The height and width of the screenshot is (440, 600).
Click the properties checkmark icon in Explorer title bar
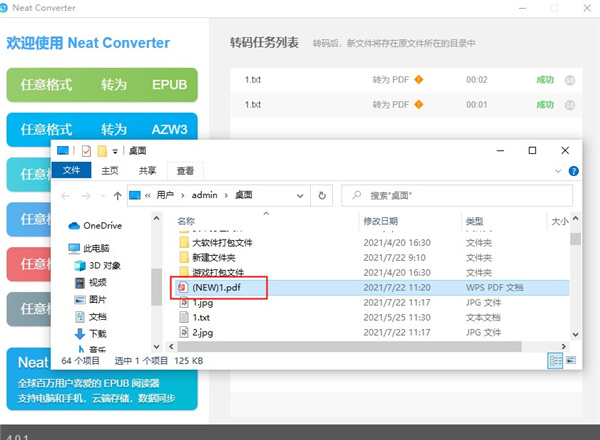tap(86, 151)
